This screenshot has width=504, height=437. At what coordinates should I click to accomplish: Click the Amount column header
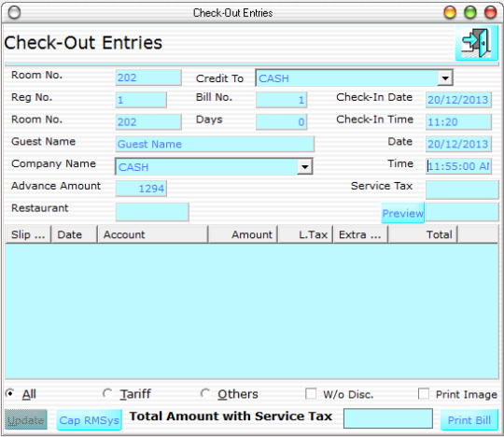coord(243,234)
